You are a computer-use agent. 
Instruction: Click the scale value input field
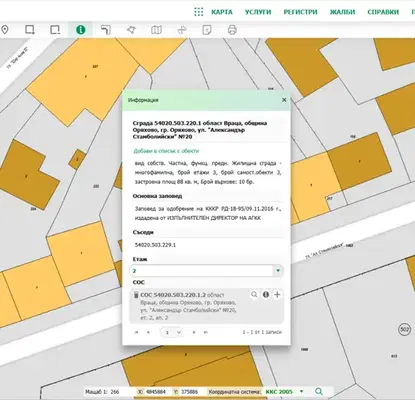[121, 392]
